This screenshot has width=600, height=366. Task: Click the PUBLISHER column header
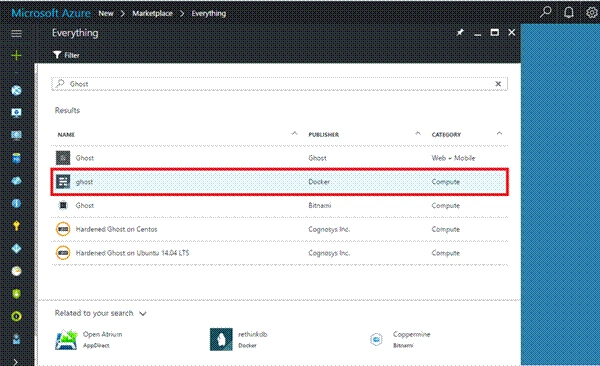(324, 134)
